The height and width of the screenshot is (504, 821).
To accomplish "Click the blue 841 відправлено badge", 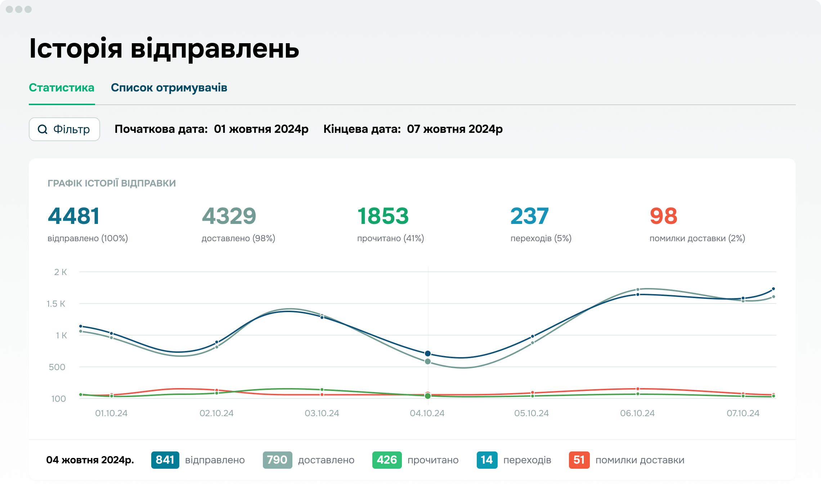I will pos(165,460).
